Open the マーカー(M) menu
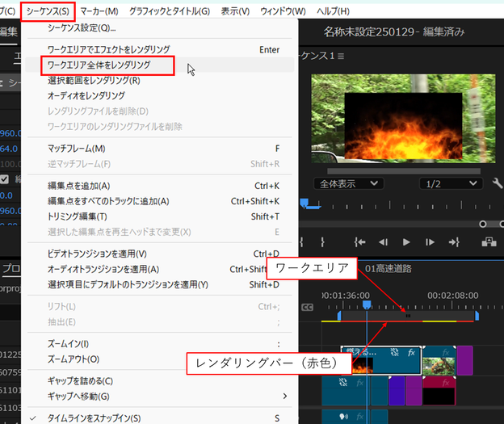 99,11
